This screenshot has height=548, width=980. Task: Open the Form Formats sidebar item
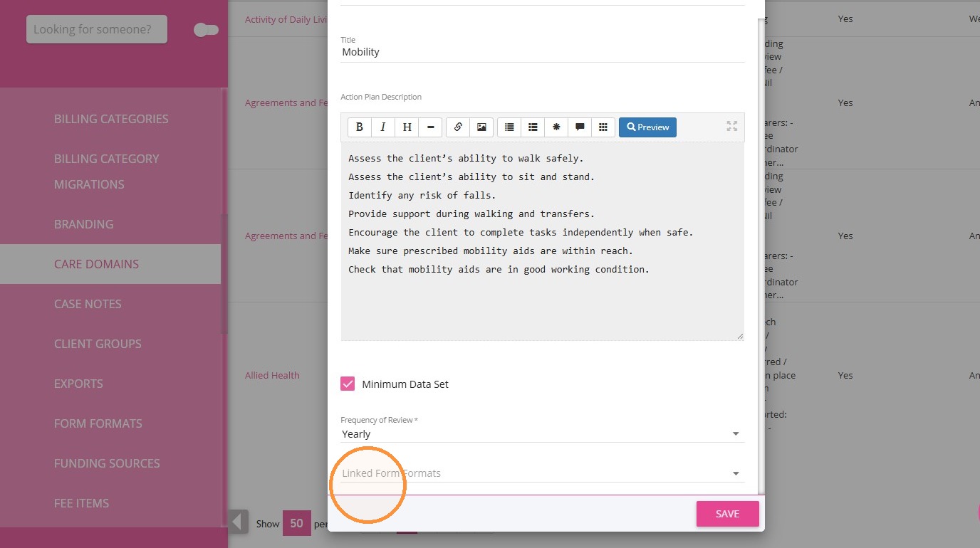[98, 423]
